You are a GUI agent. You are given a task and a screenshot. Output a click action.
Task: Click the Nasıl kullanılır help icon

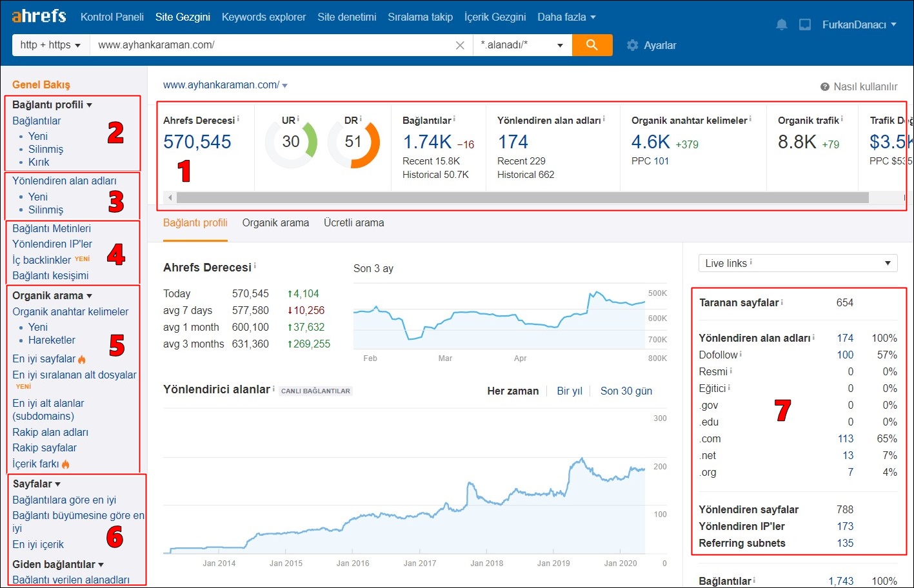coord(824,86)
